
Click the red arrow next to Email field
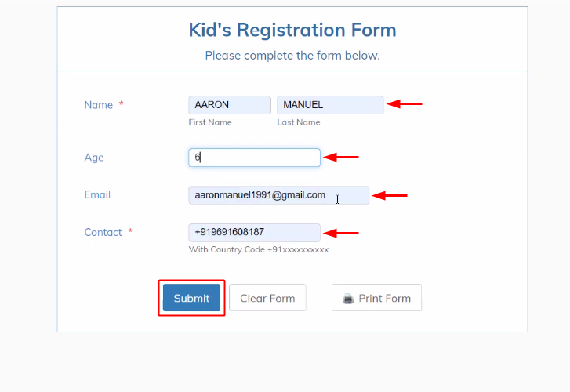(x=390, y=195)
